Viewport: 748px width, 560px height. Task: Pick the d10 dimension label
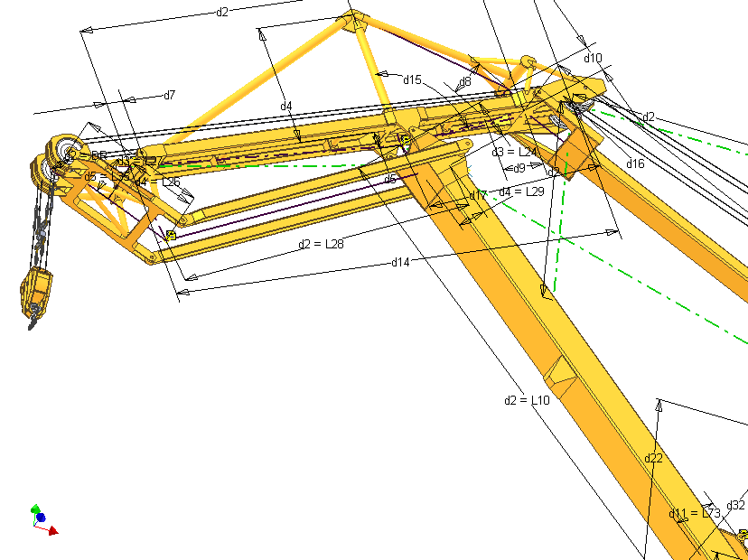click(x=593, y=58)
